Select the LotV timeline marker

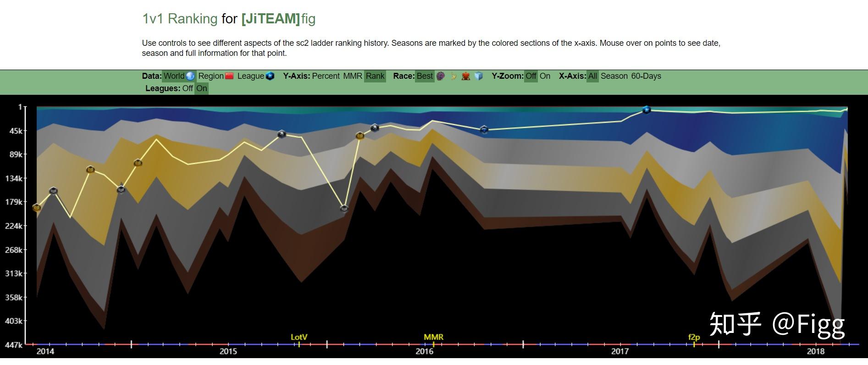coord(299,337)
